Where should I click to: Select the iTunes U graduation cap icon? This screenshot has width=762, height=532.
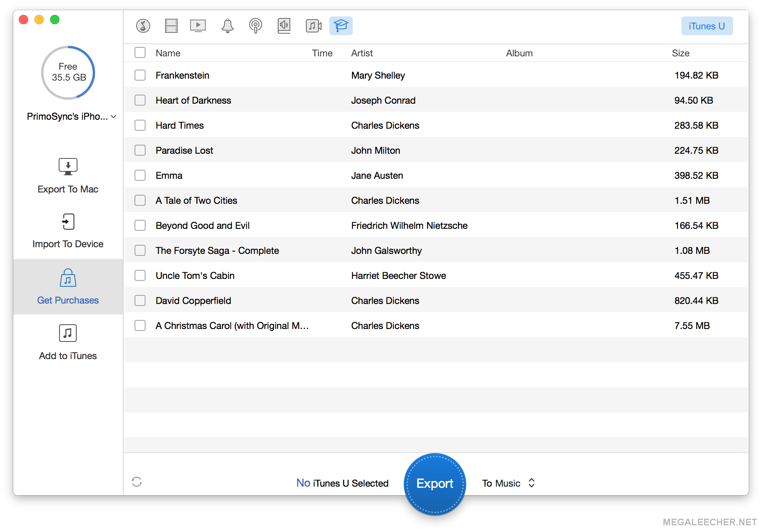pyautogui.click(x=341, y=26)
